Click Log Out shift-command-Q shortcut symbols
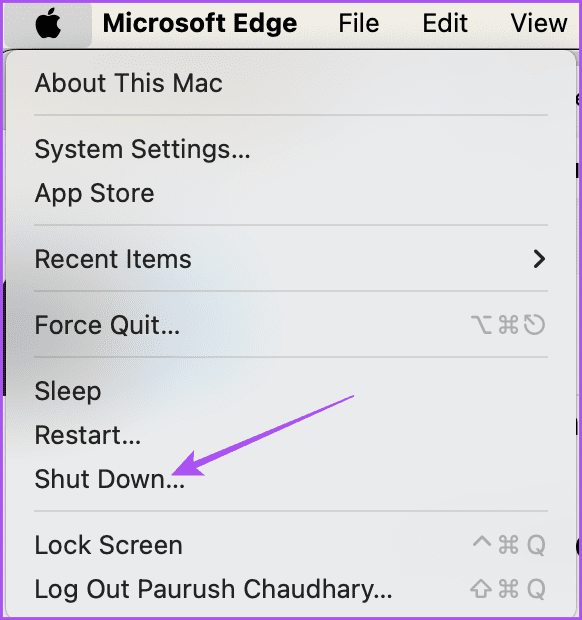582x620 pixels. click(x=508, y=589)
